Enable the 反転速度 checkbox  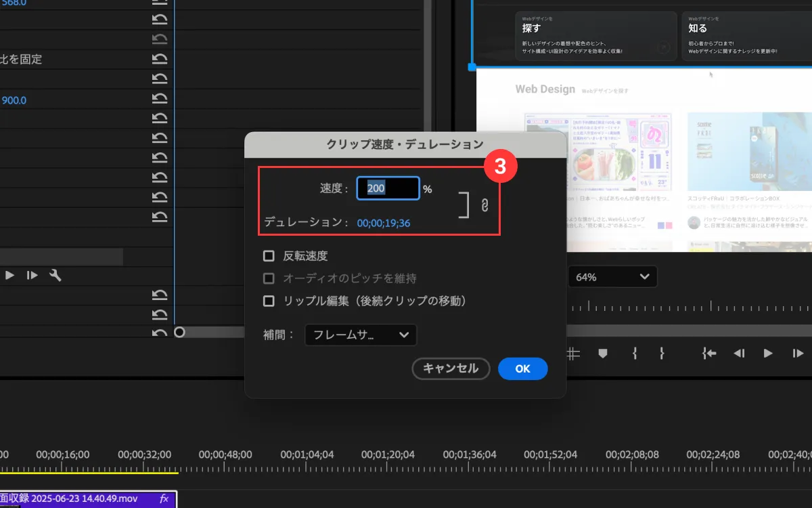coord(269,256)
